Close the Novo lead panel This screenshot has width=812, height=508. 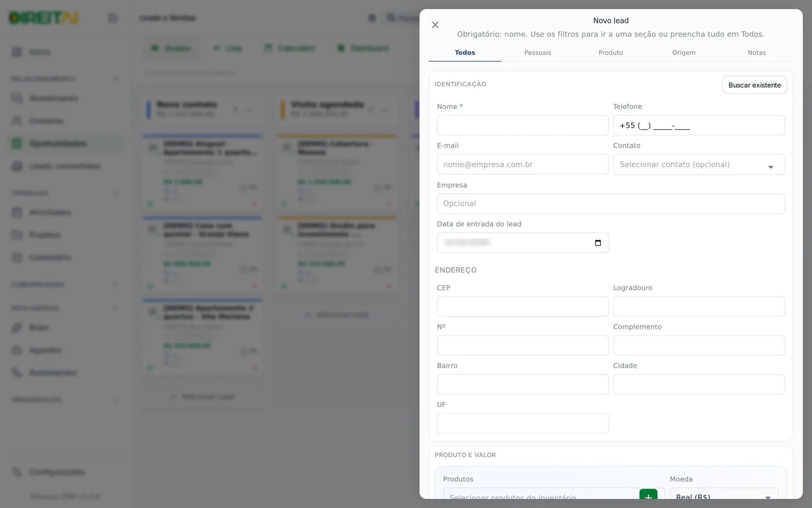tap(435, 25)
